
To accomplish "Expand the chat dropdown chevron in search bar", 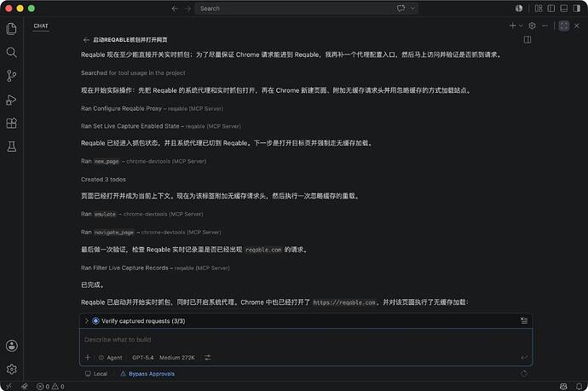I will coord(412,9).
